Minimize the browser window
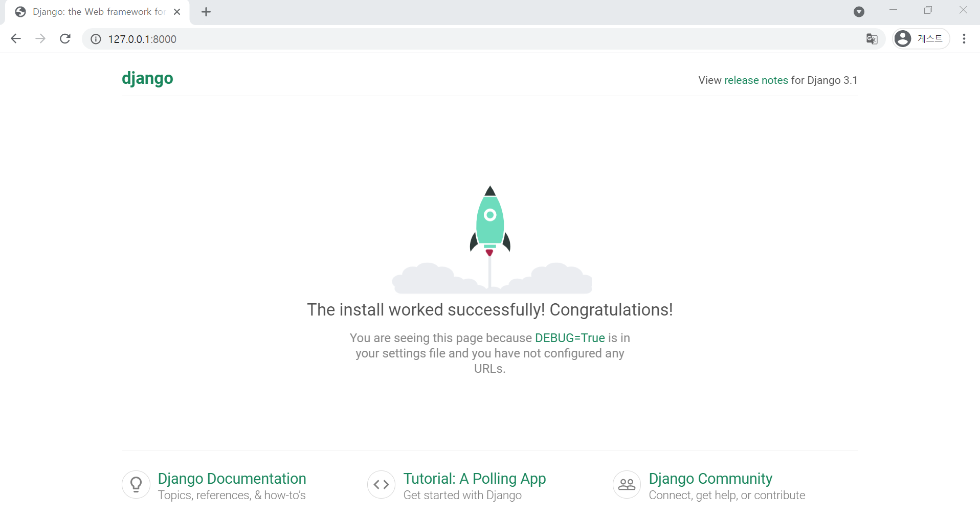Screen dimensions: 980x517 pos(894,10)
